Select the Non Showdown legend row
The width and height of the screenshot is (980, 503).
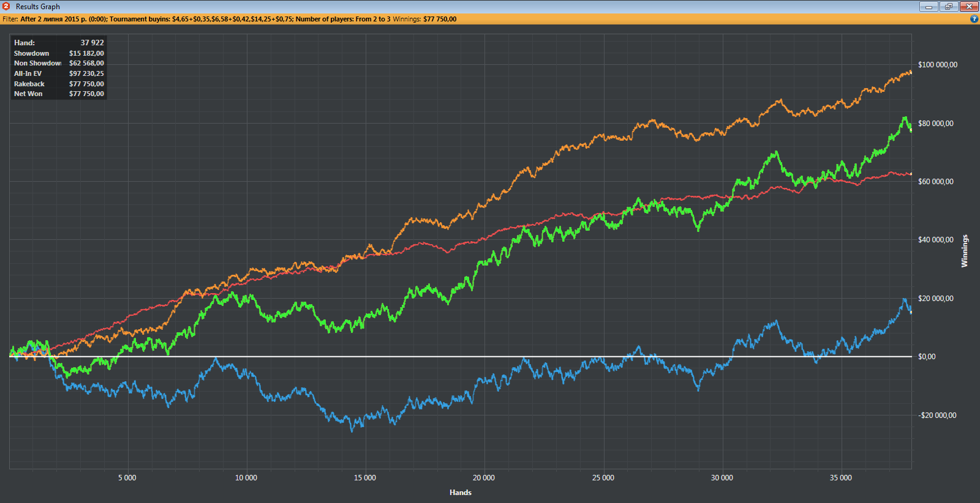(x=59, y=63)
